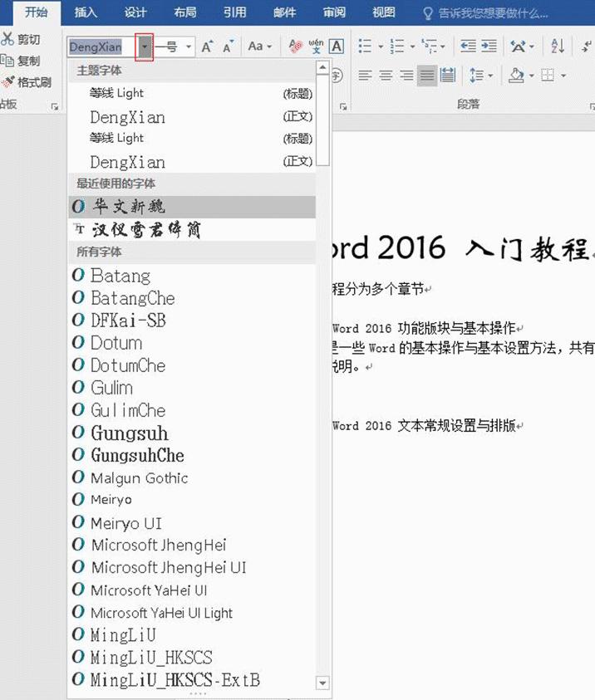
Task: Click the multilevel list icon
Action: click(x=430, y=46)
